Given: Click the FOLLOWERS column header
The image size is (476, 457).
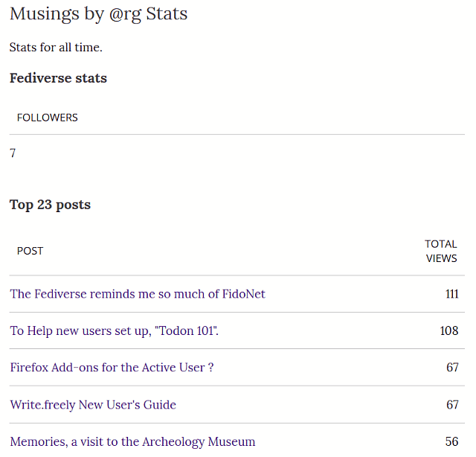Looking at the screenshot, I should pos(48,118).
